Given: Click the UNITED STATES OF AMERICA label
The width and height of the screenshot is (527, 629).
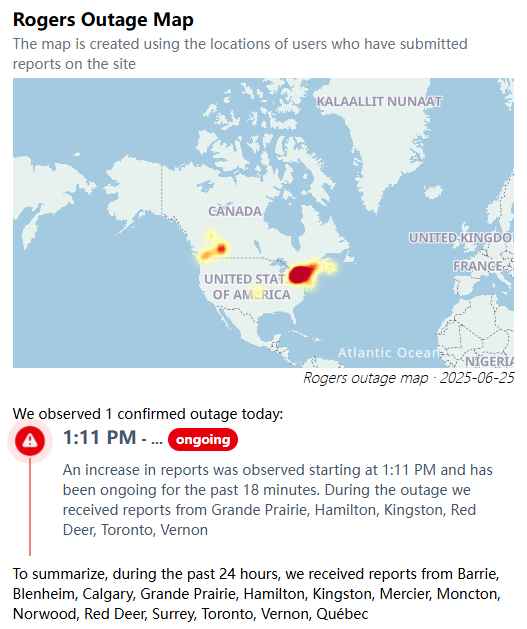Looking at the screenshot, I should tap(247, 287).
